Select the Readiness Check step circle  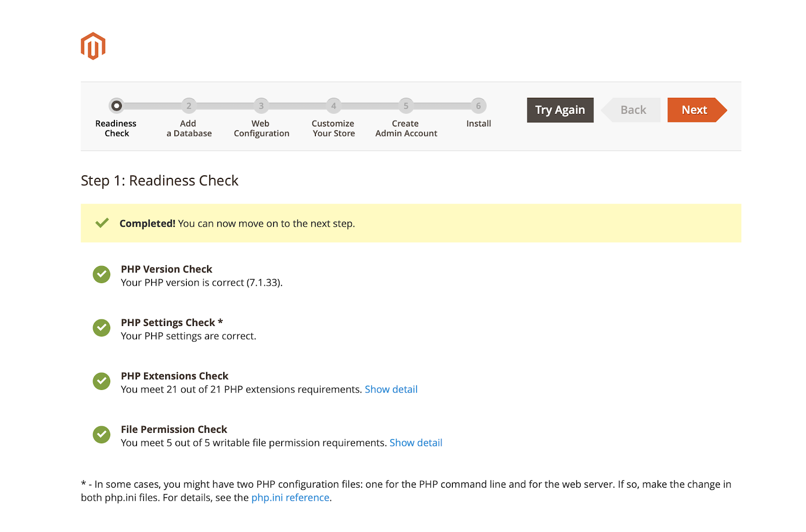[x=116, y=106]
